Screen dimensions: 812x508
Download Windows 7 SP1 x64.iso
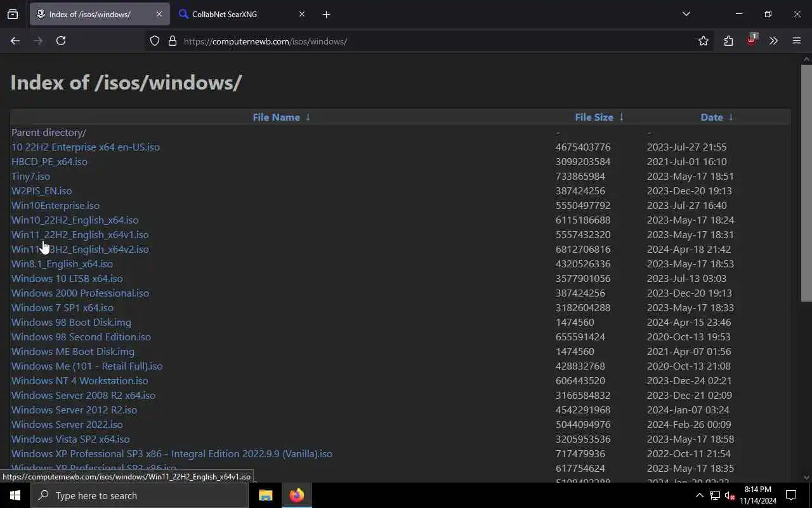click(x=62, y=307)
